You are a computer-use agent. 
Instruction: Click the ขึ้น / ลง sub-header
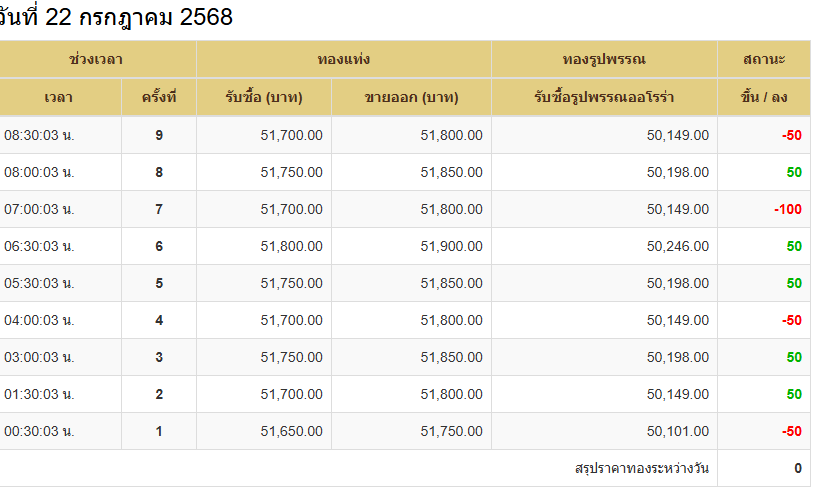pyautogui.click(x=764, y=97)
